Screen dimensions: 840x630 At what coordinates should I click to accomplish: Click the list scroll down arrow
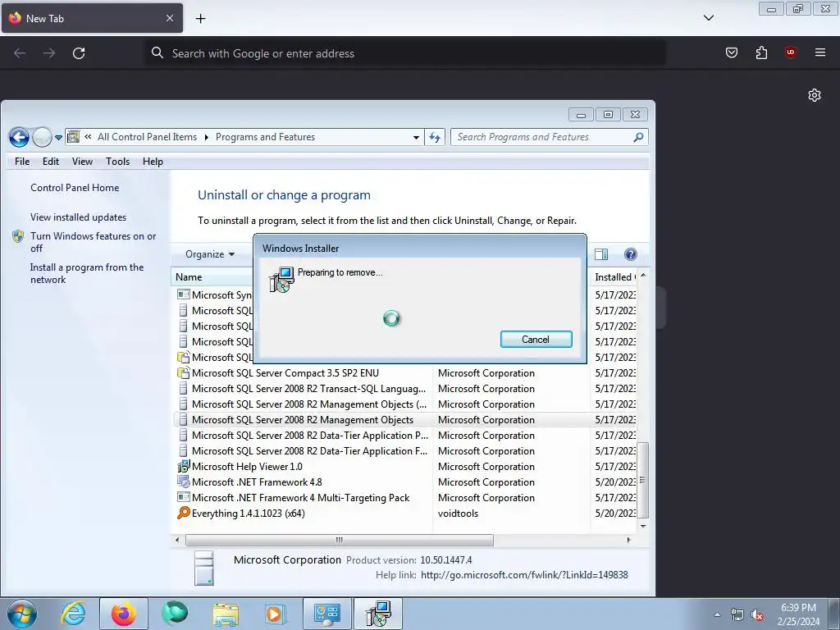[643, 526]
